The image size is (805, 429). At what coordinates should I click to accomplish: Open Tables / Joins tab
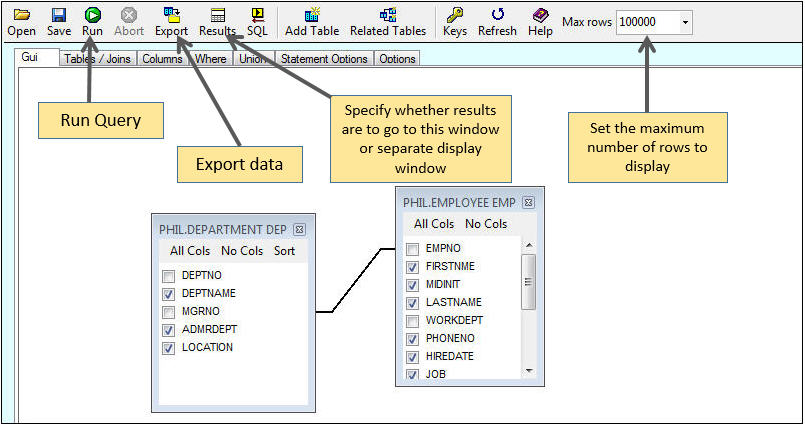tap(98, 58)
